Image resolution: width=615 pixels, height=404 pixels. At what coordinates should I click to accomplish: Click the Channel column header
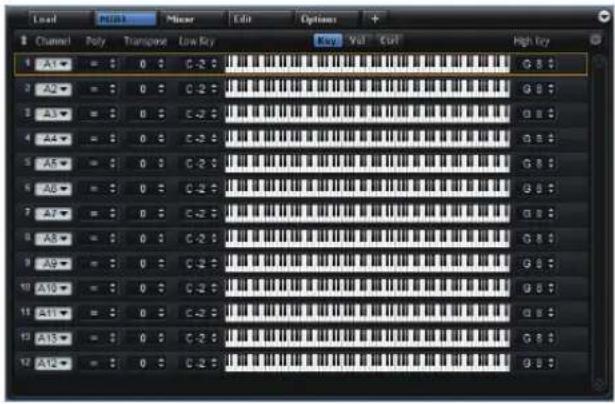click(x=53, y=41)
